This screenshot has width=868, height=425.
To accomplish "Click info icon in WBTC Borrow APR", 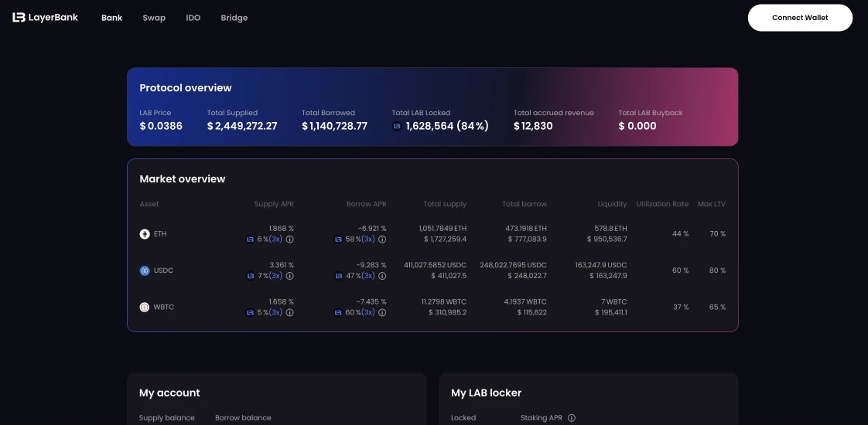I will point(382,312).
